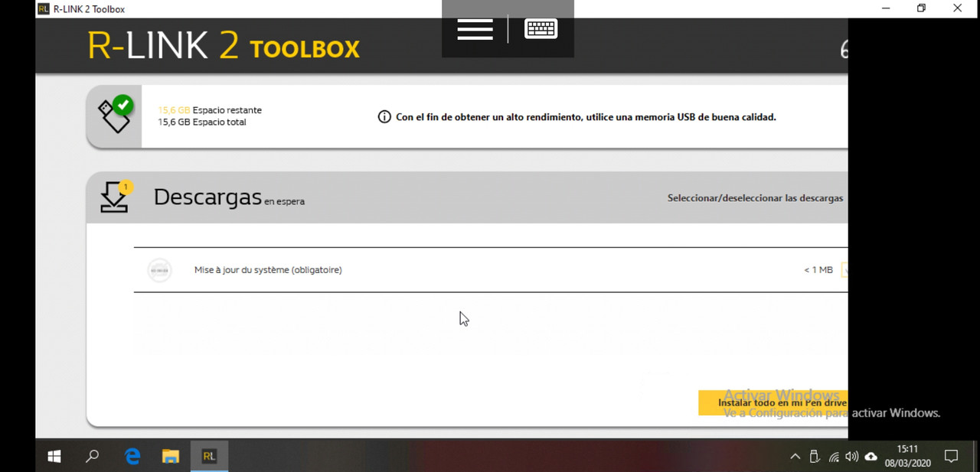
Task: Open the network tray icon
Action: click(x=834, y=457)
